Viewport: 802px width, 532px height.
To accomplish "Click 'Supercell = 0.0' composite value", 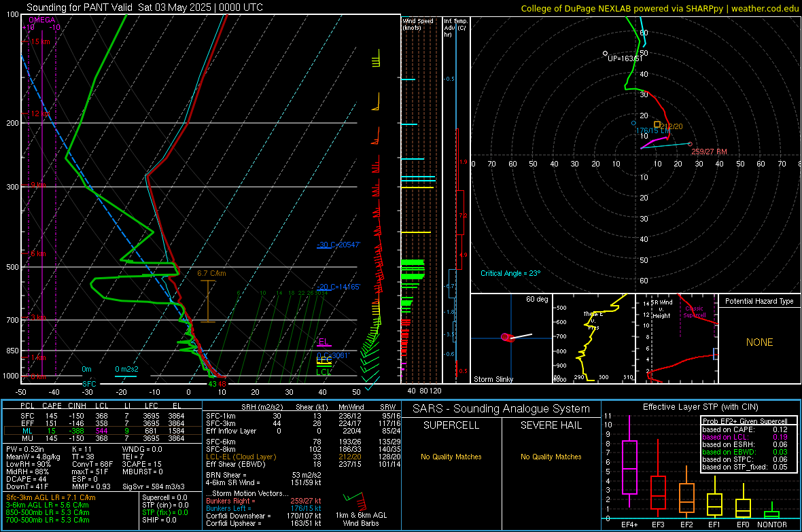I will click(x=164, y=497).
